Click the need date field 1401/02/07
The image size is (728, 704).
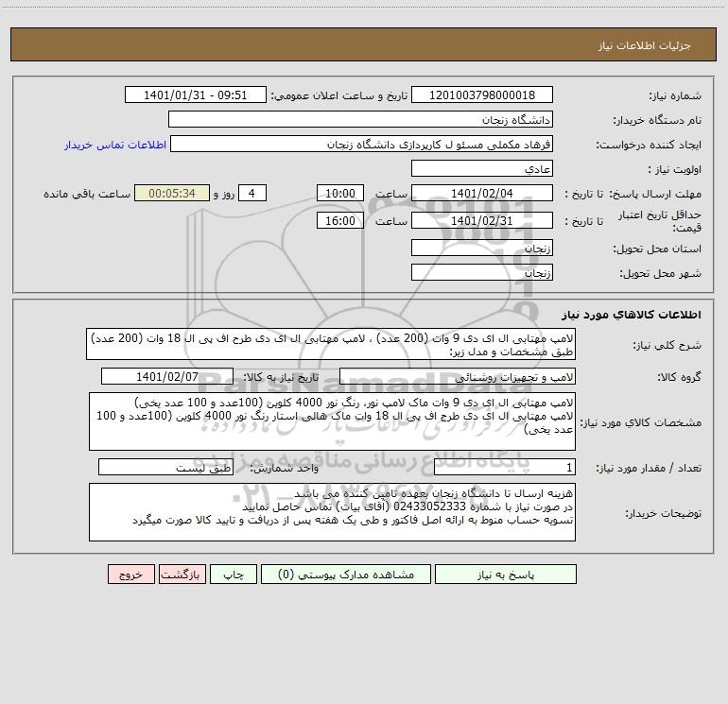[x=167, y=376]
